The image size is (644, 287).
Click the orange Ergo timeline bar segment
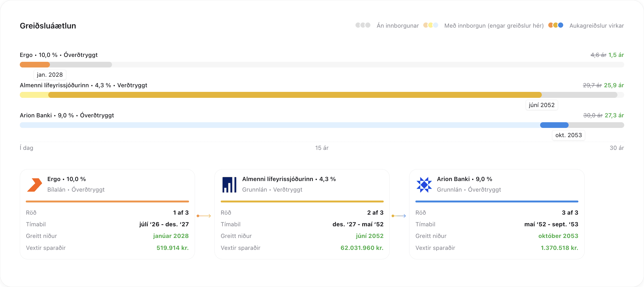click(35, 65)
